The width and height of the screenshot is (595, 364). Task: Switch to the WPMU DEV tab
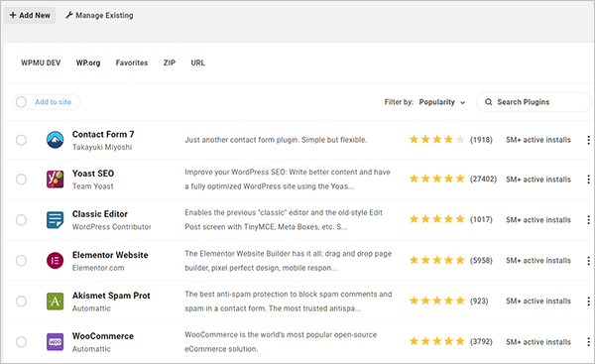(x=41, y=62)
